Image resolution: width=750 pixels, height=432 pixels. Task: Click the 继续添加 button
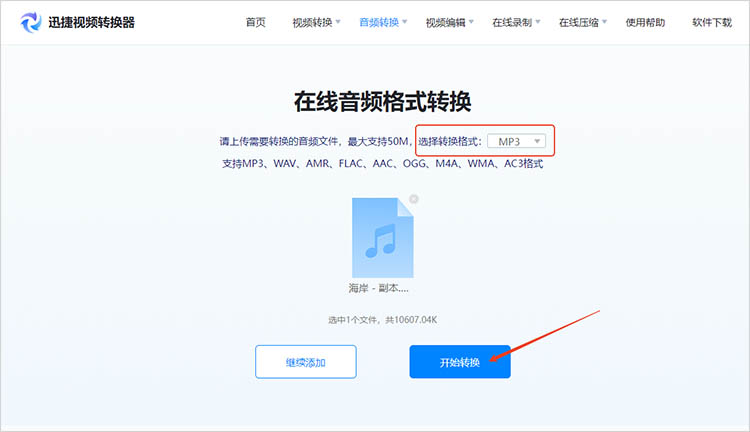[306, 362]
